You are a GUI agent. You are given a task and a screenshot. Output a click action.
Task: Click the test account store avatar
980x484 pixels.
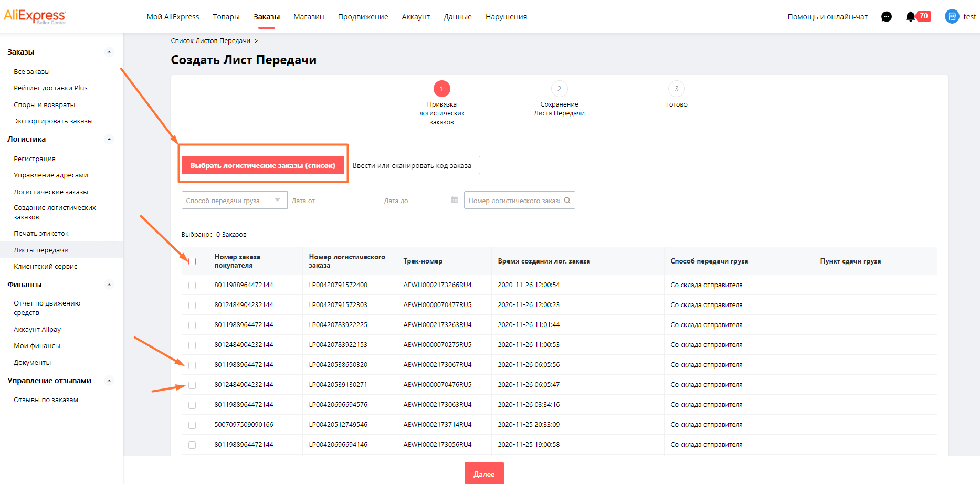click(x=952, y=16)
